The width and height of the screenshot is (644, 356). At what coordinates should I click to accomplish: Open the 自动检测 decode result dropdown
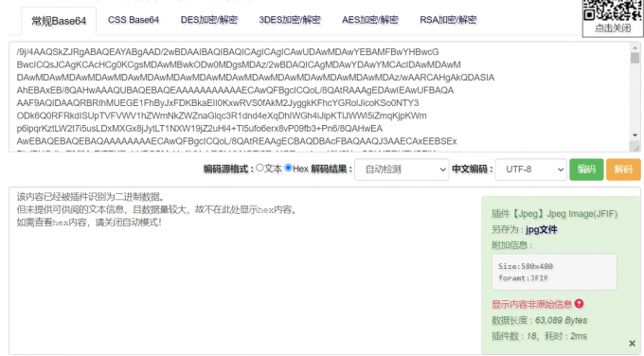(x=402, y=169)
